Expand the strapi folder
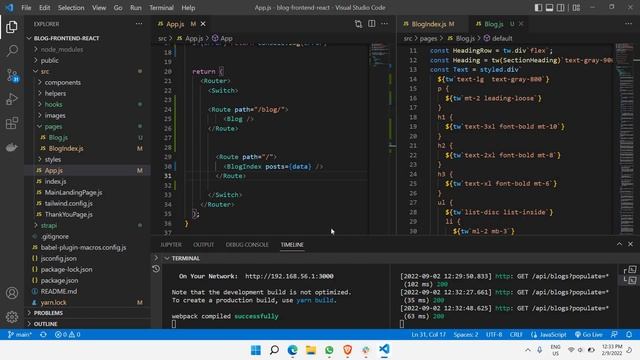 (87, 225)
